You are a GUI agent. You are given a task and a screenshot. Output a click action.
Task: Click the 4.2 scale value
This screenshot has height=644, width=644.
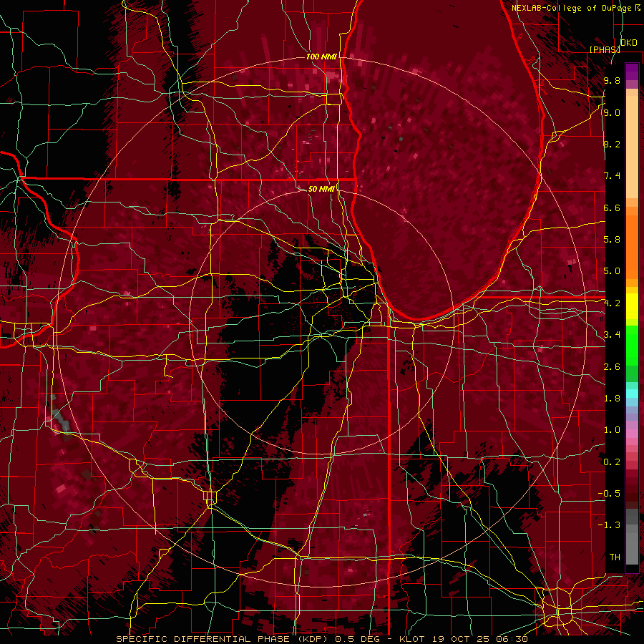coord(612,303)
